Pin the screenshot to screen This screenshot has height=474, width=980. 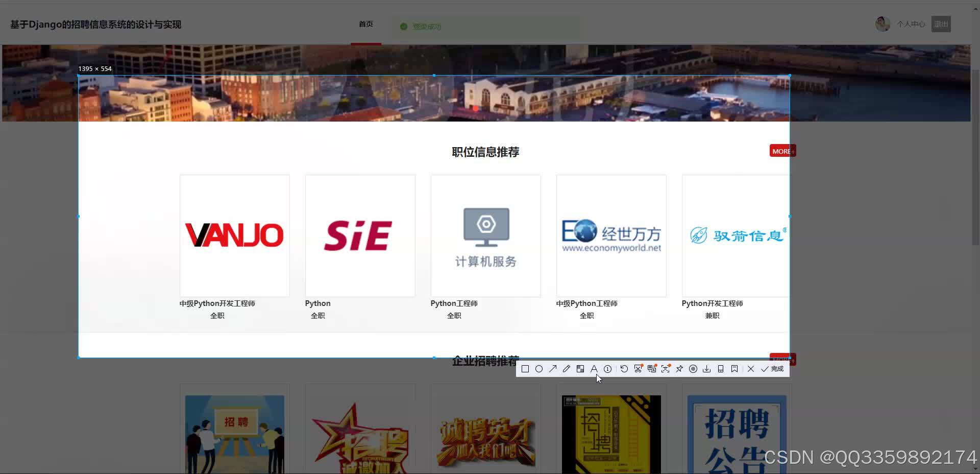[679, 369]
